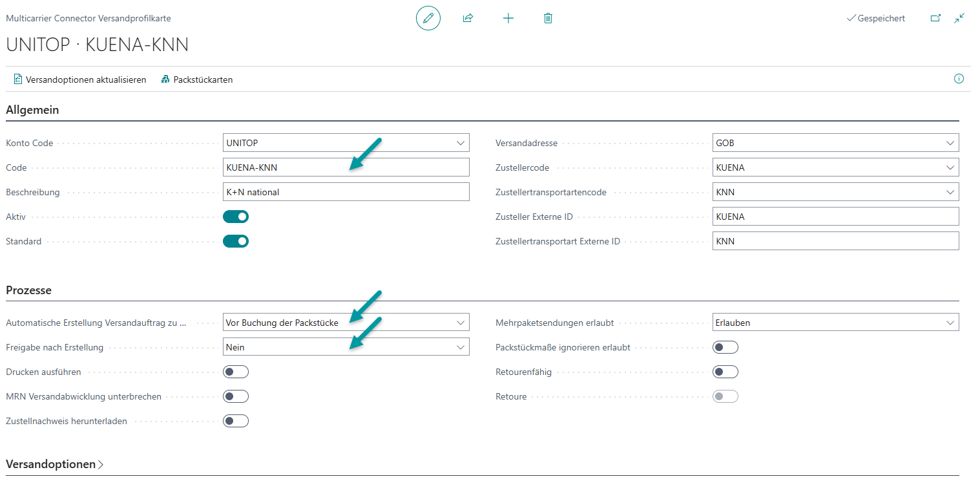Click the Packstückkarten icon

pyautogui.click(x=166, y=80)
